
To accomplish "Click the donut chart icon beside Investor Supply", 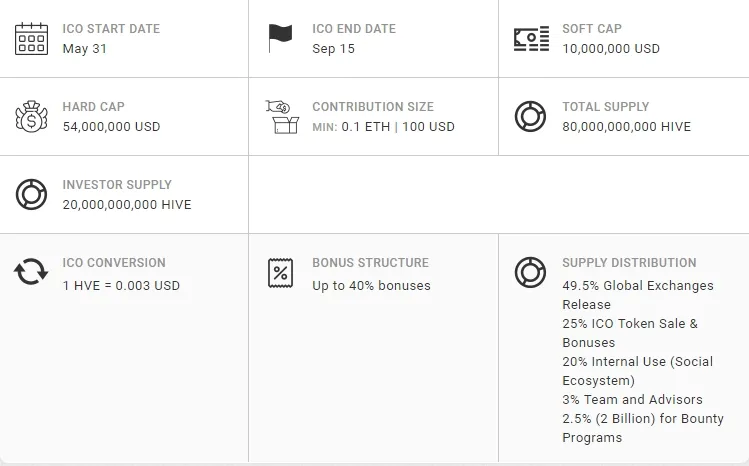I will coord(32,194).
